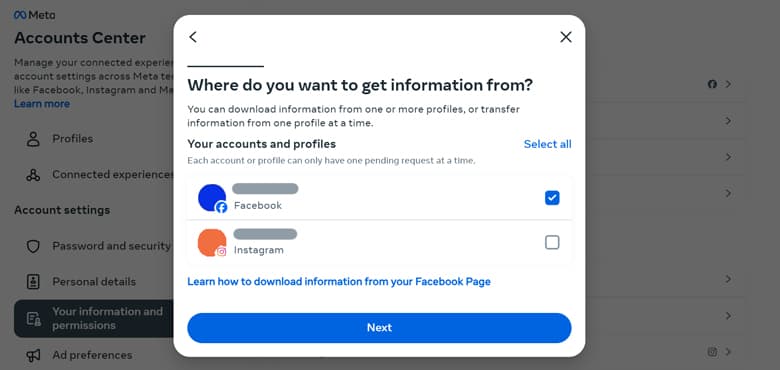Click the Personal details ID card icon
This screenshot has height=370, width=780.
click(33, 281)
